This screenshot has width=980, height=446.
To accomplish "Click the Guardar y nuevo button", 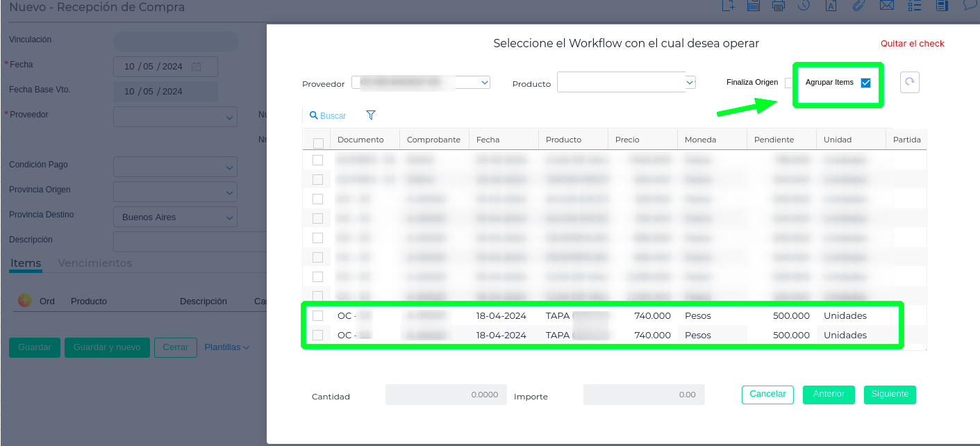I will [107, 347].
